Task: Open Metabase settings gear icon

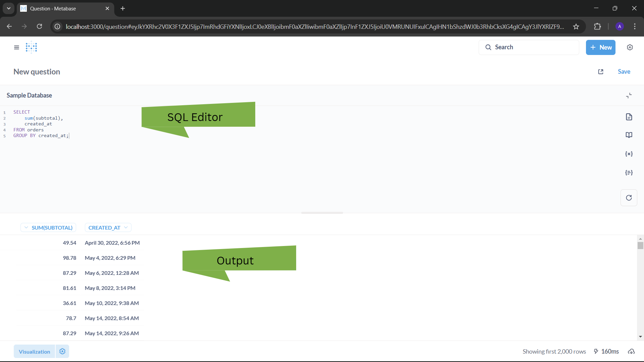Action: (x=630, y=47)
